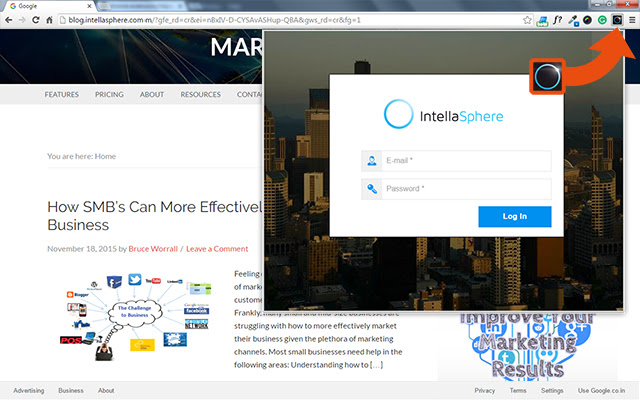Viewport: 640px width, 400px height.
Task: Reload the page with the refresh icon
Action: point(36,20)
